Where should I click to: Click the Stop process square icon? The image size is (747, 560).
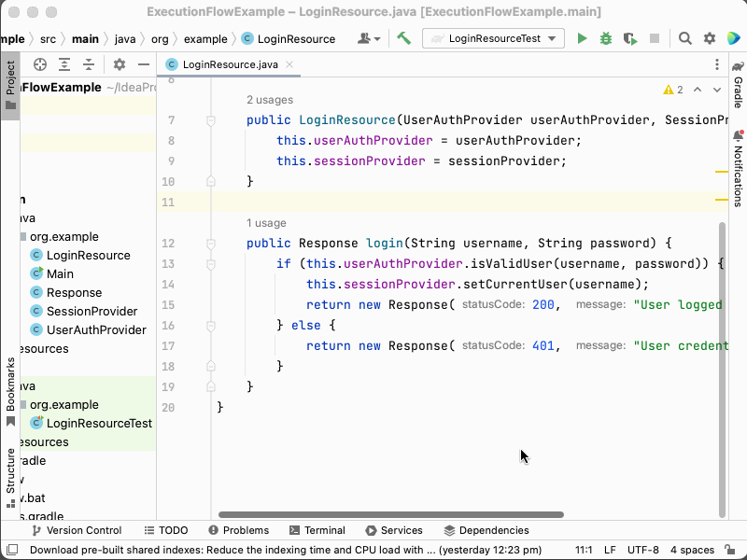point(655,38)
